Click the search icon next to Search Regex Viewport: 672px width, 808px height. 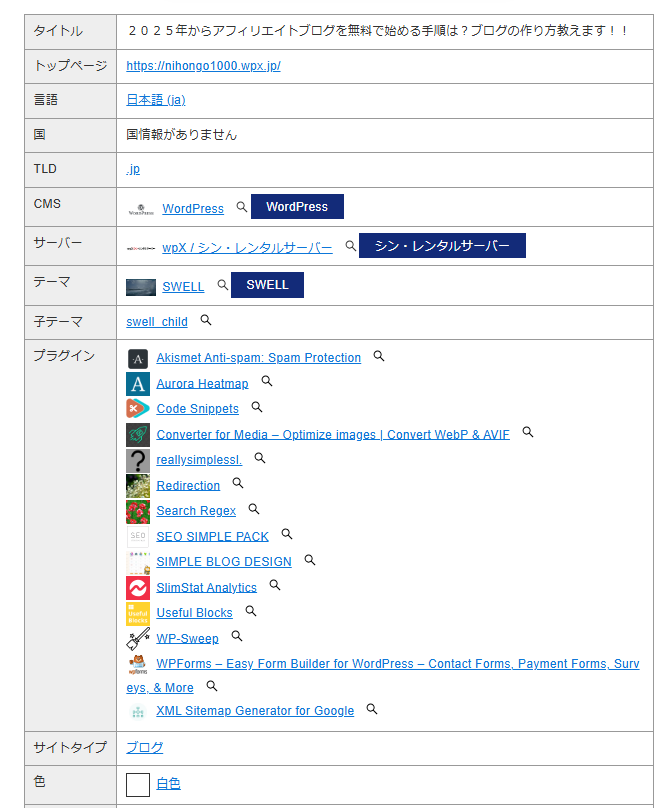coord(254,509)
